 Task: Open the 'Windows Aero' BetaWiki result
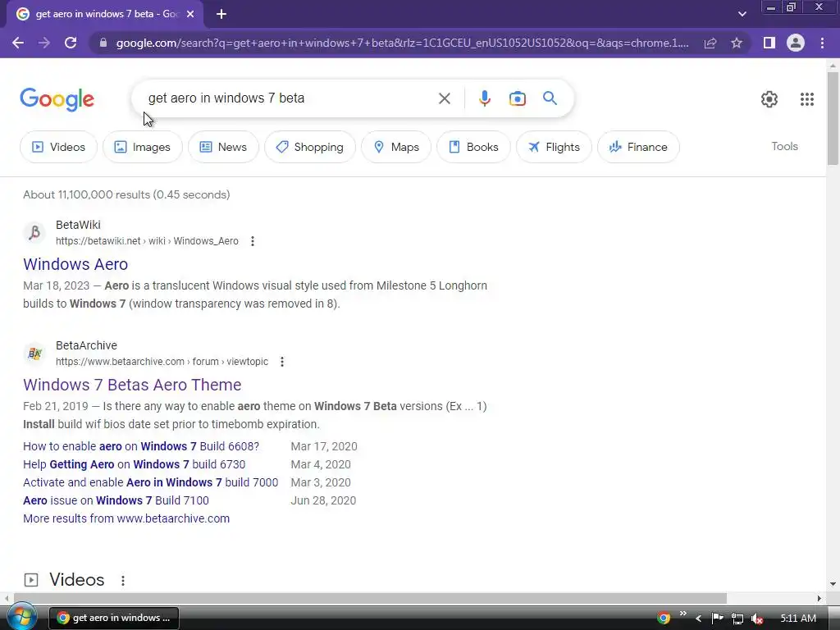[75, 264]
